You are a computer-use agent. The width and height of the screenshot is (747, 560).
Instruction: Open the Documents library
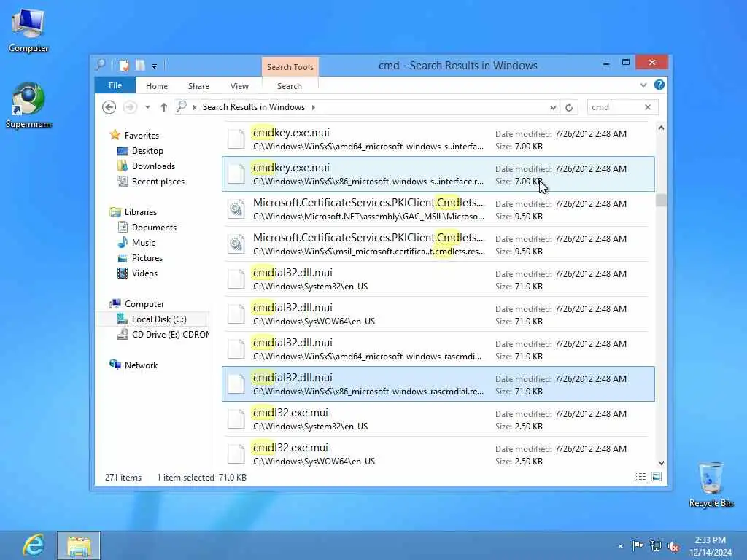point(154,227)
